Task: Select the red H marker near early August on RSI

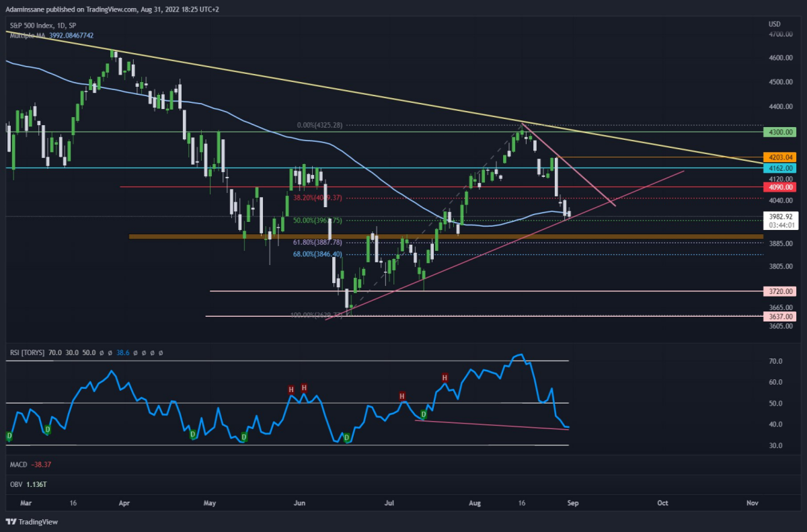Action: (x=445, y=378)
